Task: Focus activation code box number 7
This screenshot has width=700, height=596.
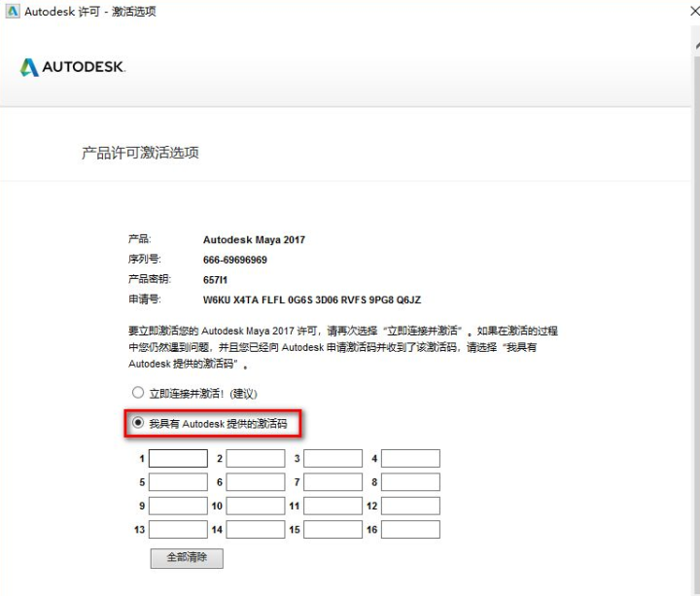Action: (x=332, y=482)
